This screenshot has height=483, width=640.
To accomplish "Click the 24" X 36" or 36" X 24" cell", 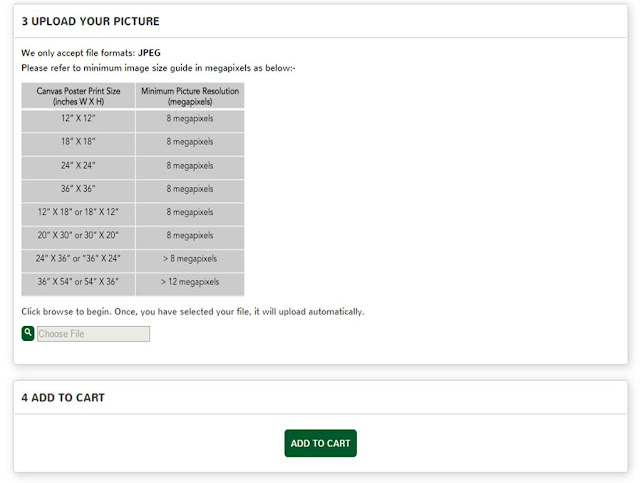I will click(78, 259).
